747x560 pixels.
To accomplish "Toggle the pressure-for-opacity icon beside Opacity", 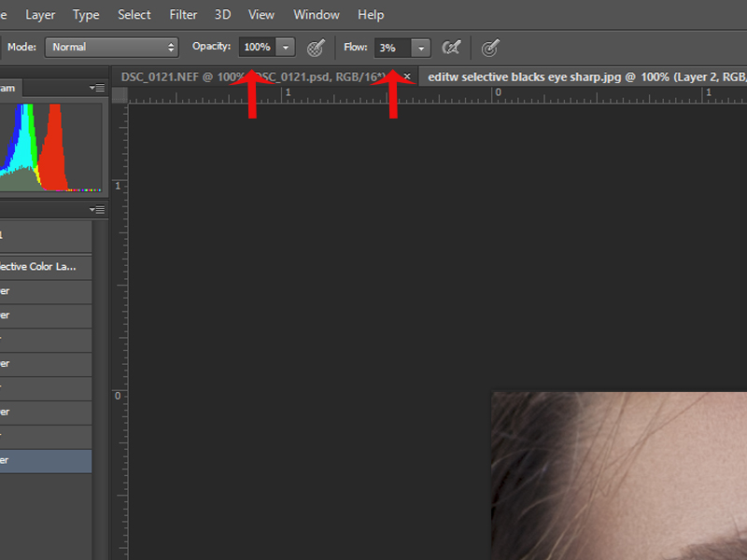I will click(x=316, y=48).
